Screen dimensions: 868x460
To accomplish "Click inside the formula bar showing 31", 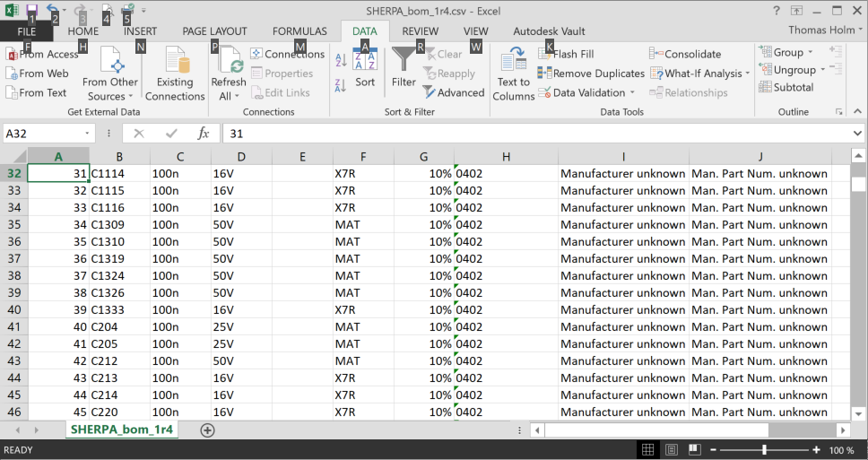I will [537, 134].
